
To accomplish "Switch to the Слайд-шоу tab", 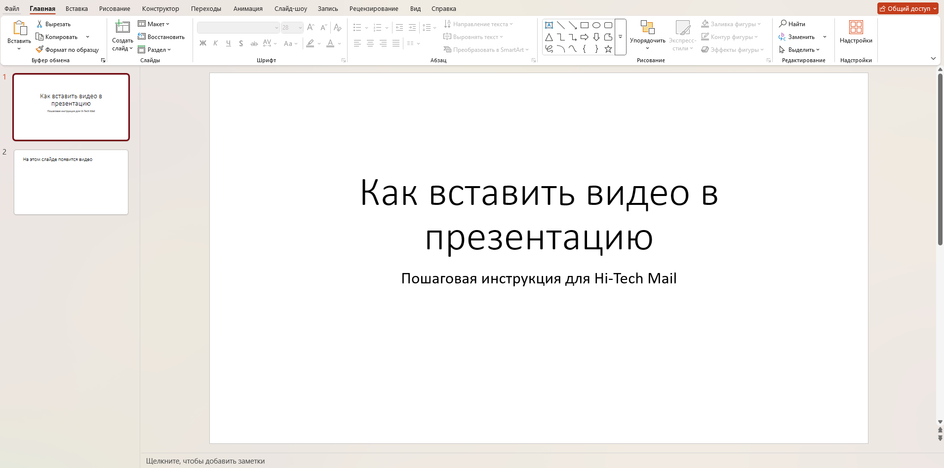I will click(291, 8).
